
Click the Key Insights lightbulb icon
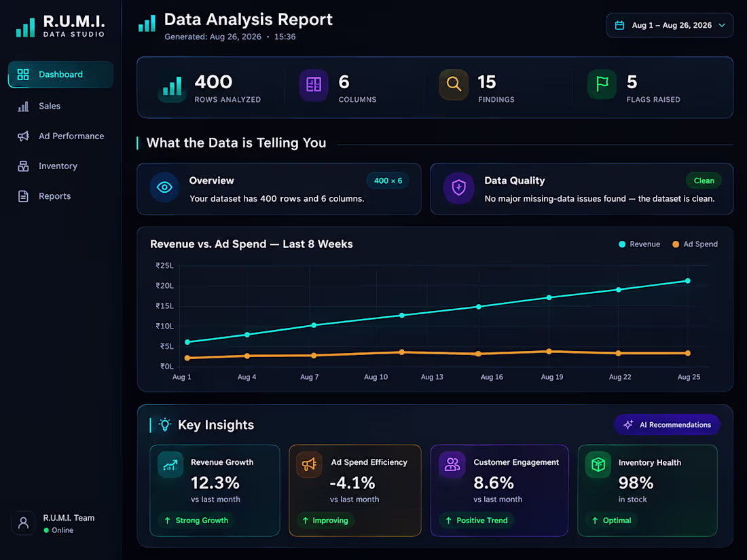pos(165,425)
